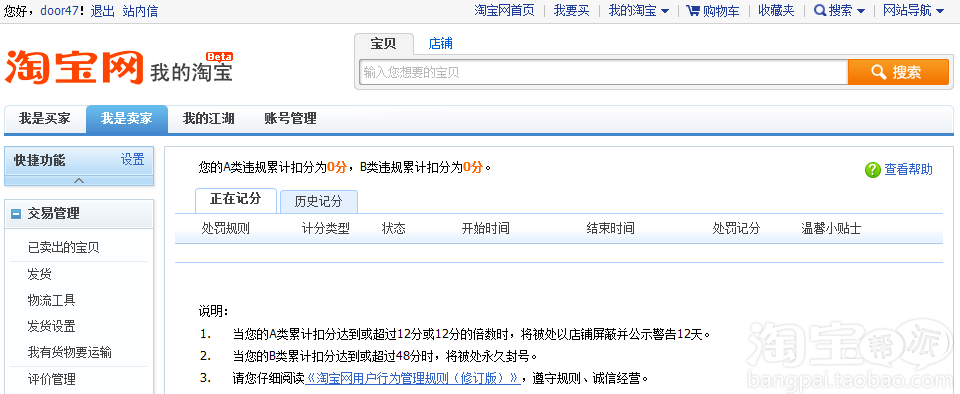The width and height of the screenshot is (960, 394).
Task: Select the 我是卖家 tab
Action: tap(127, 119)
